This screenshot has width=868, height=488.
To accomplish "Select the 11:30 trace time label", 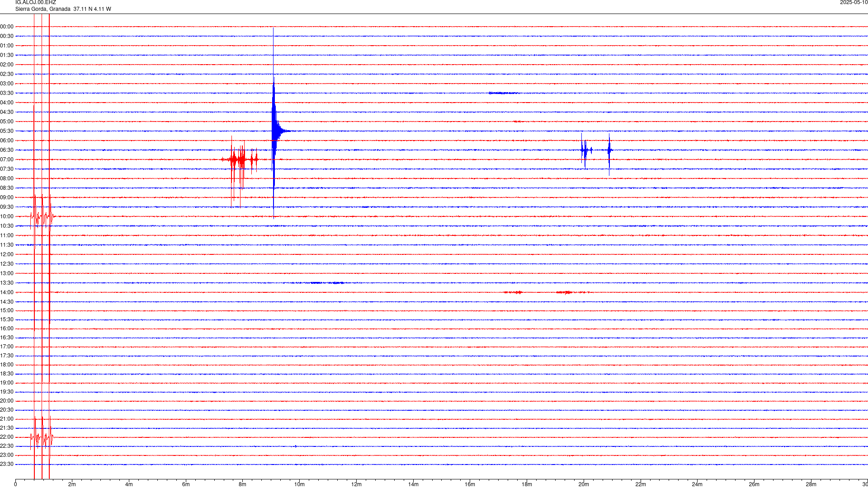I will 7,245.
